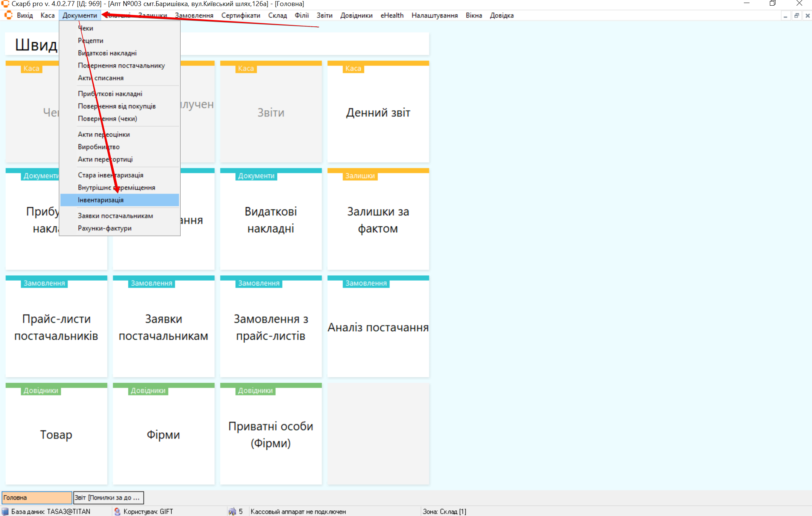
Task: Click the cash register icon in status bar
Action: coord(232,511)
